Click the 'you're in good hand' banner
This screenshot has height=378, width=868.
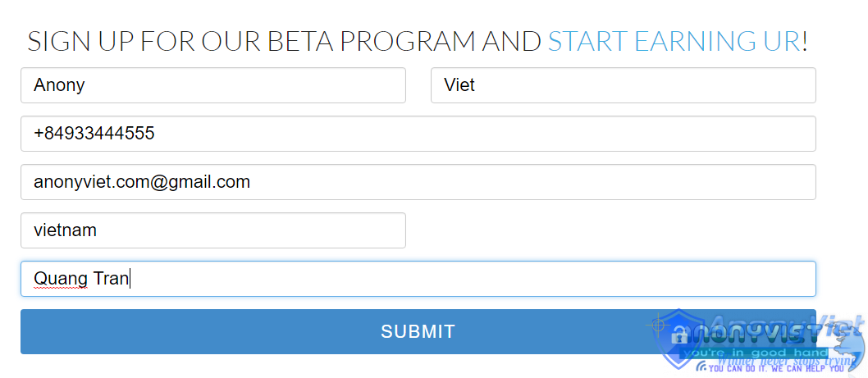tap(753, 353)
